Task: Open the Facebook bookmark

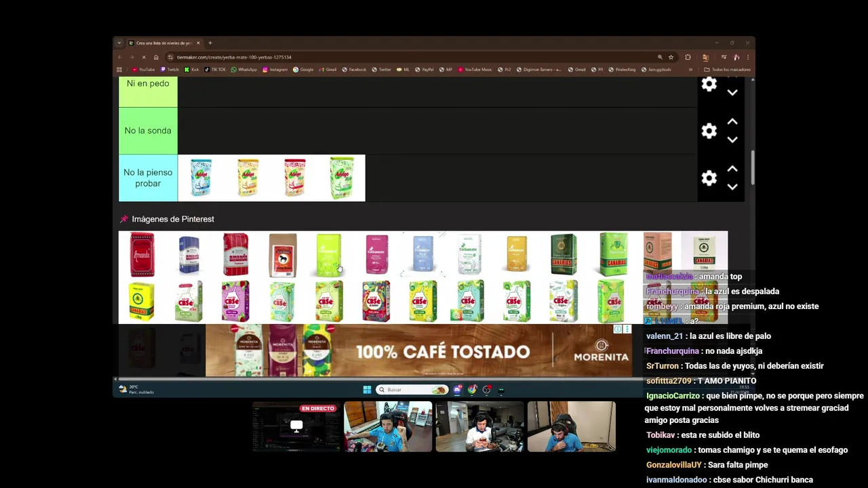Action: 354,69
